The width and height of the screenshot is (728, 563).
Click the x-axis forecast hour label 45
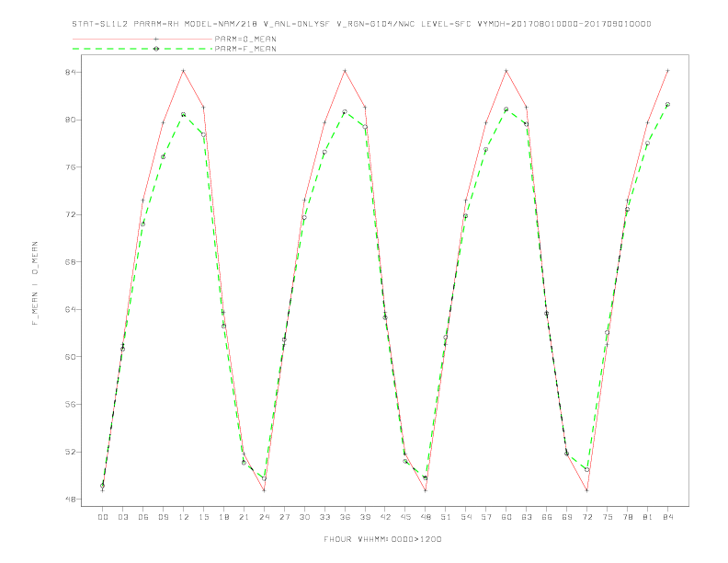coord(405,517)
